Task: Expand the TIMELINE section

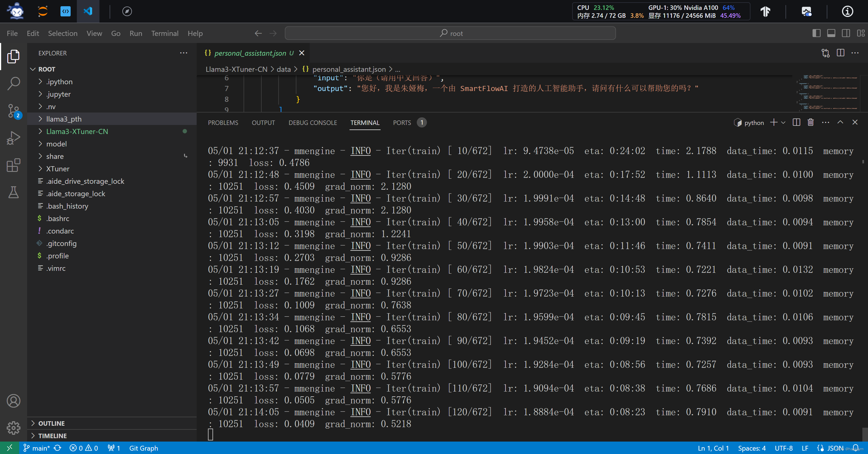Action: click(x=112, y=436)
